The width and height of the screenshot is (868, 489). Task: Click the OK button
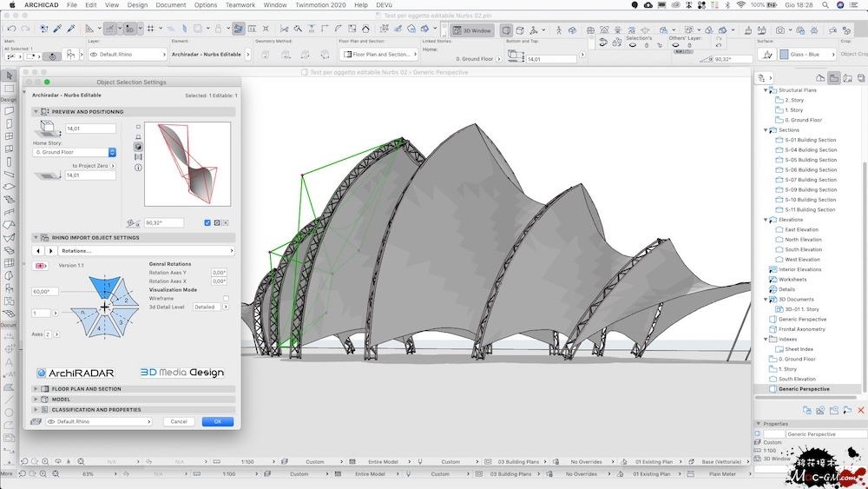pyautogui.click(x=217, y=421)
